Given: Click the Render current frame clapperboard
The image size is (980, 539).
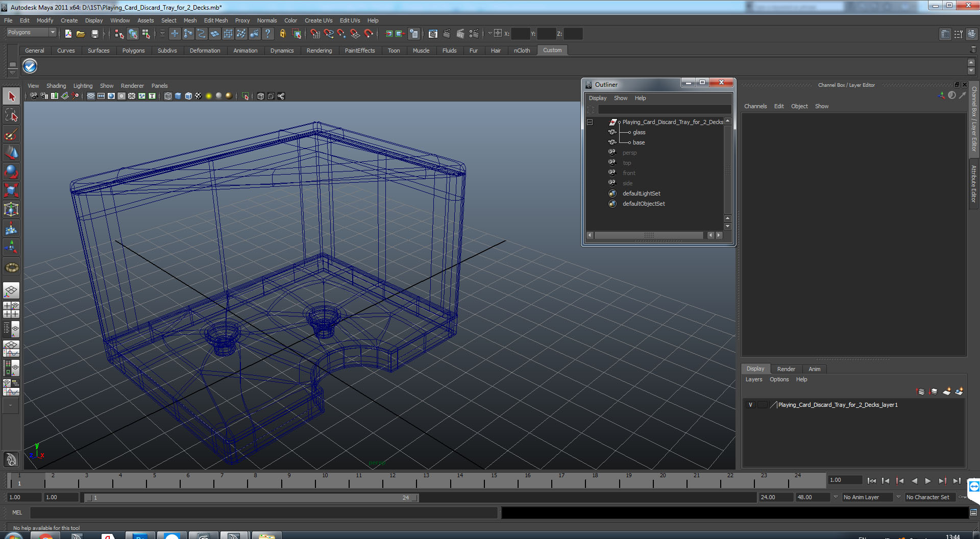Looking at the screenshot, I should (x=447, y=34).
